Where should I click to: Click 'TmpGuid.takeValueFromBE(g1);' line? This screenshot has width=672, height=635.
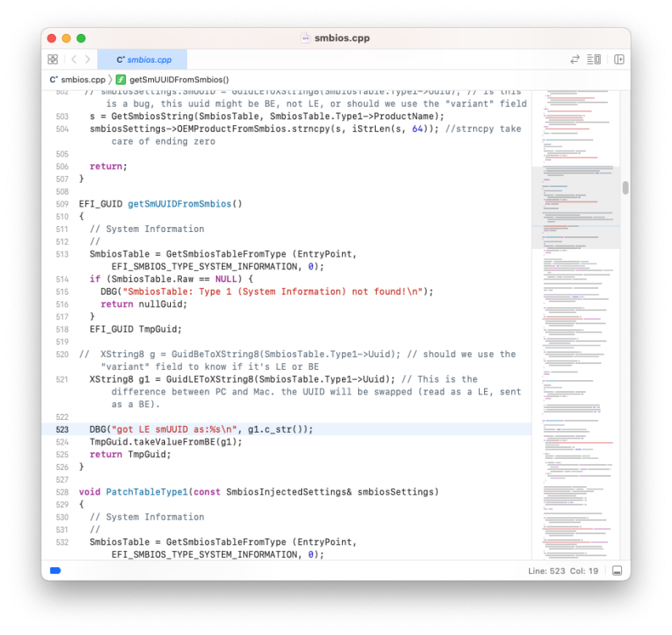[166, 442]
